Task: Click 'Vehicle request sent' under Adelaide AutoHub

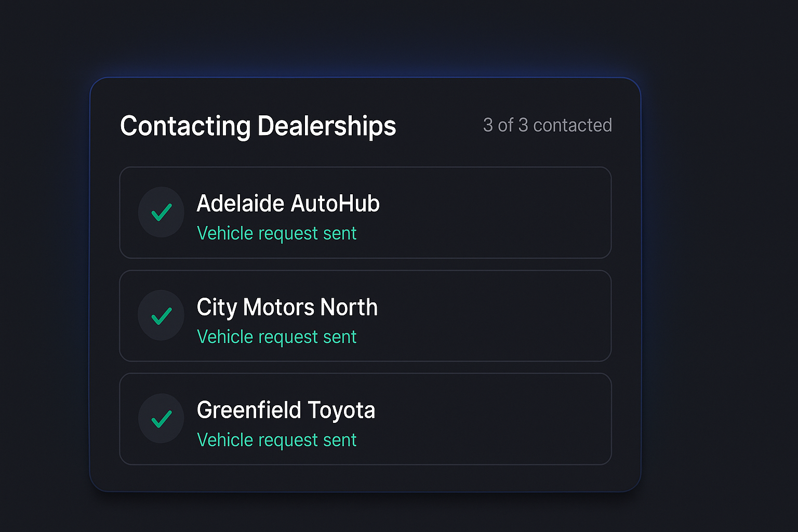Action: click(x=276, y=233)
